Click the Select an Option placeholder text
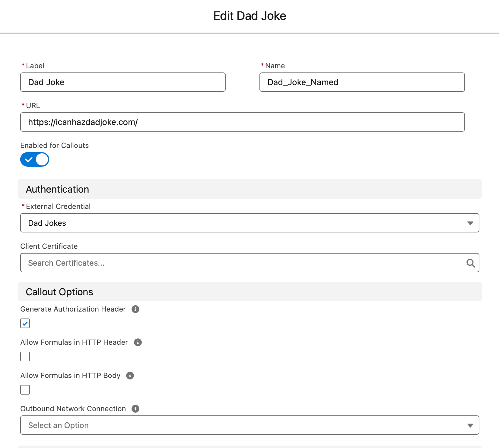Viewport: 499px width, 448px height. (x=58, y=425)
